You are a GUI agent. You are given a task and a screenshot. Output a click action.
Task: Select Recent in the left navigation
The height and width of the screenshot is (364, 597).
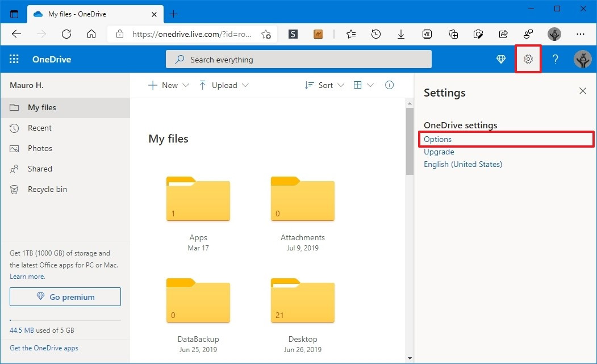click(40, 128)
